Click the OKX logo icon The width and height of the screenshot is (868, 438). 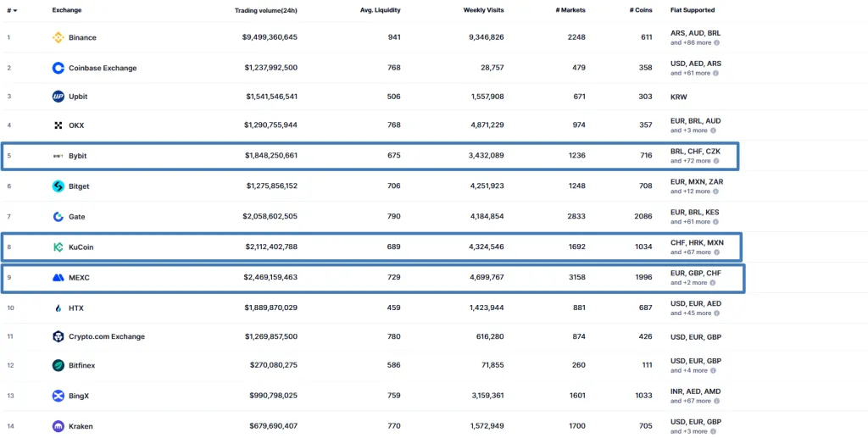click(x=58, y=125)
